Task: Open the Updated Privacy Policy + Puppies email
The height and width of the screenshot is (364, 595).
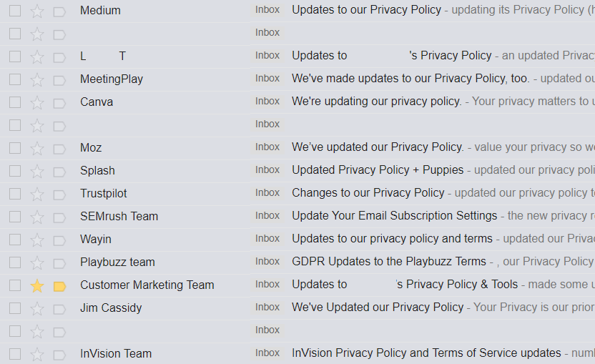Action: (x=378, y=170)
